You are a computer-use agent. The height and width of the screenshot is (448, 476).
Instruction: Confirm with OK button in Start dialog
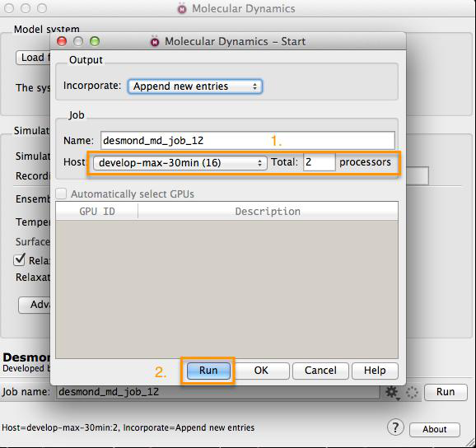261,371
